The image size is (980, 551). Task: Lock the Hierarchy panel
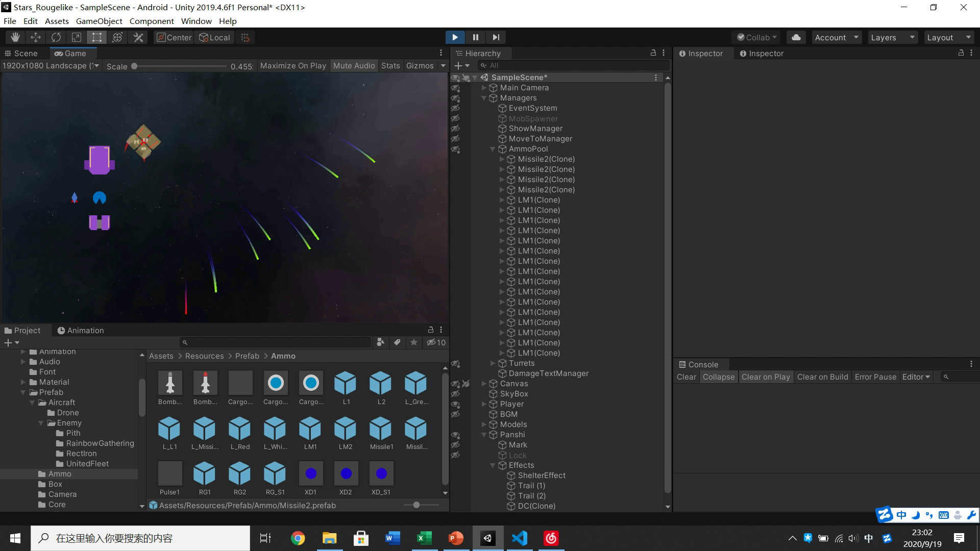point(653,53)
